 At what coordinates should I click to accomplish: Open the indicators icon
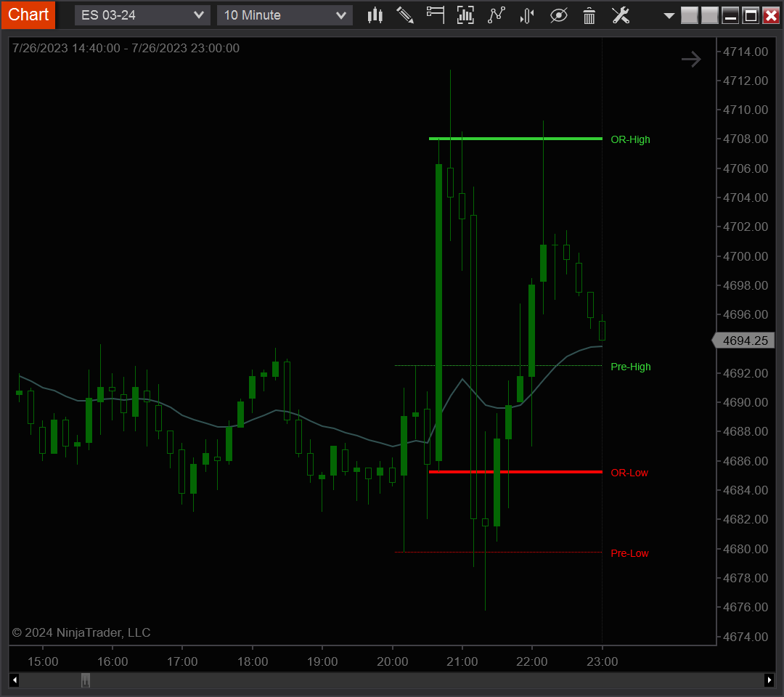click(x=497, y=15)
